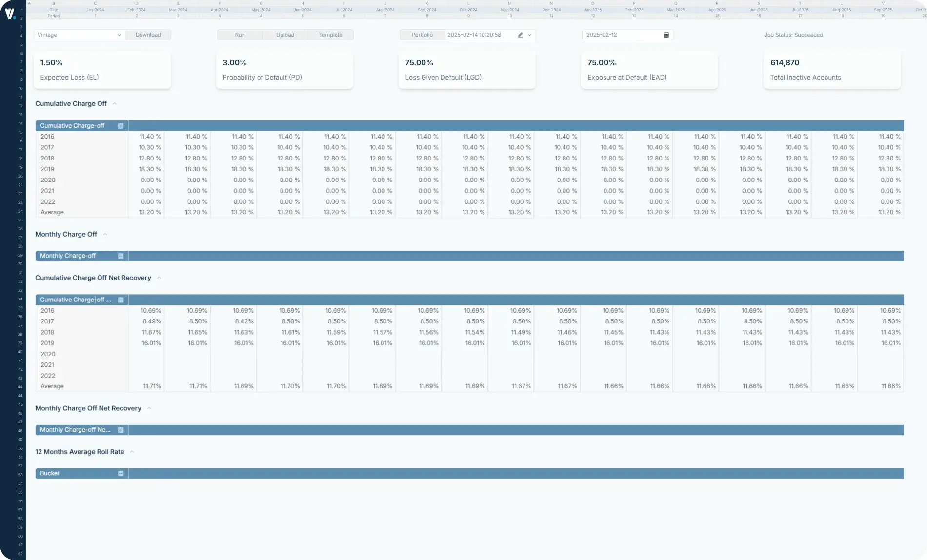Click the Run button
The width and height of the screenshot is (927, 560).
coord(239,35)
